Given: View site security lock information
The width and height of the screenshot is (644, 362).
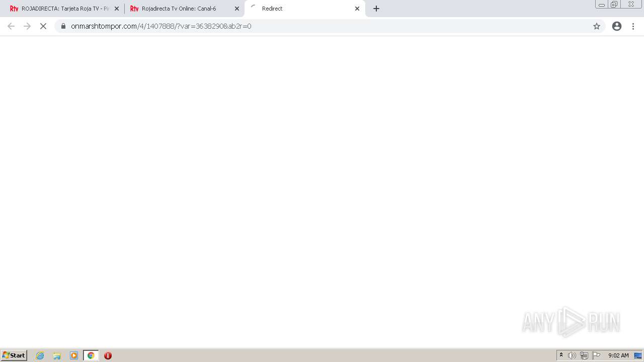Looking at the screenshot, I should click(x=63, y=26).
